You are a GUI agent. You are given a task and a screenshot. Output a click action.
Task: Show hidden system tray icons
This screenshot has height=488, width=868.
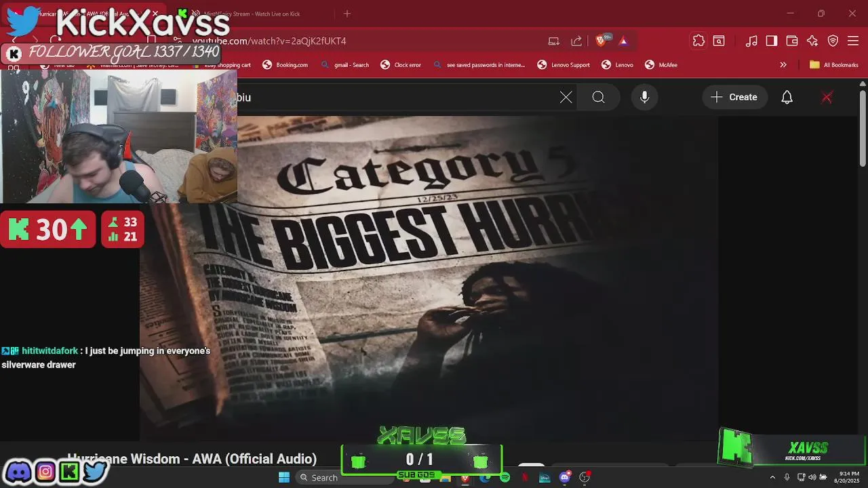pyautogui.click(x=772, y=477)
